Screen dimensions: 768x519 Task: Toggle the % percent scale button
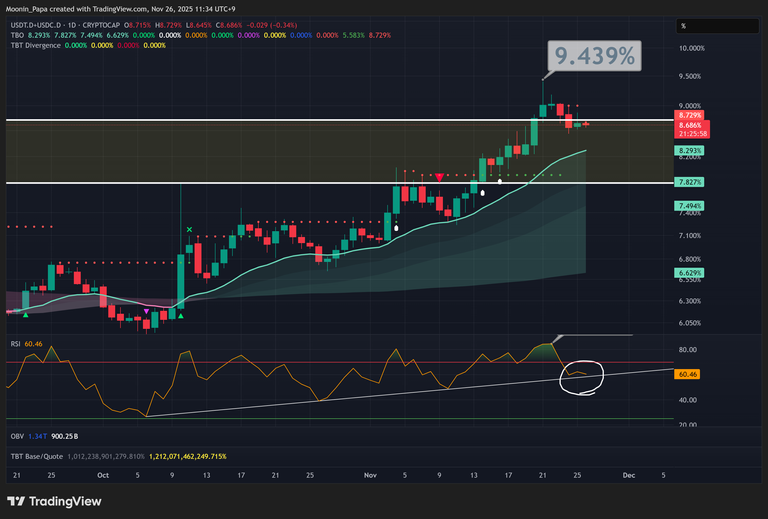click(x=682, y=26)
